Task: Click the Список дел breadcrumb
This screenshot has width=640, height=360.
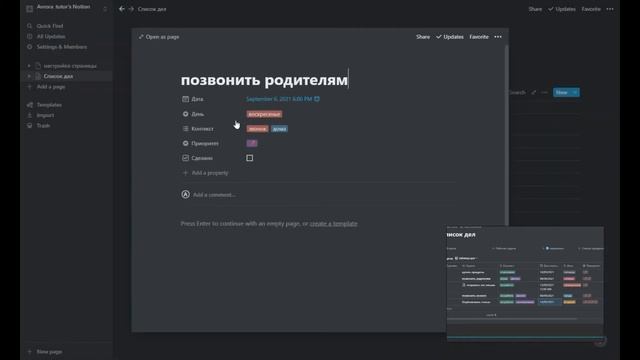Action: pos(152,9)
